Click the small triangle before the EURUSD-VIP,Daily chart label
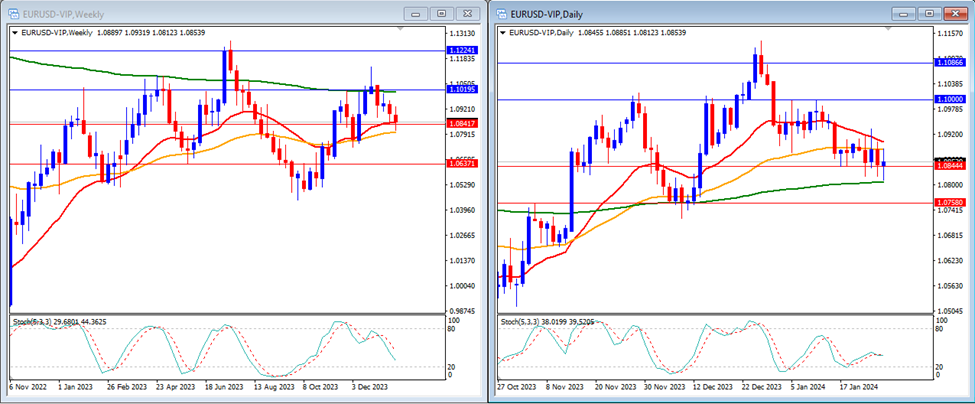This screenshot has width=975, height=404. coord(503,32)
